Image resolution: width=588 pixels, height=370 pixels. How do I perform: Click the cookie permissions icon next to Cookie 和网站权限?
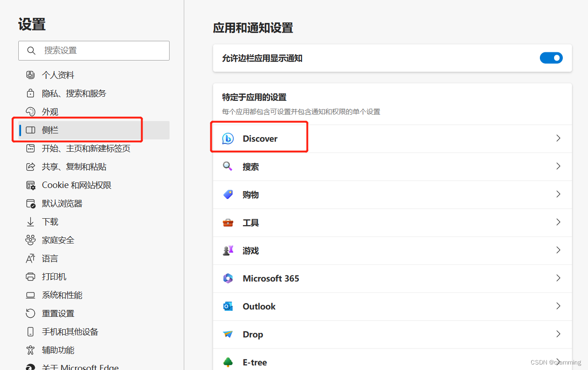point(30,185)
